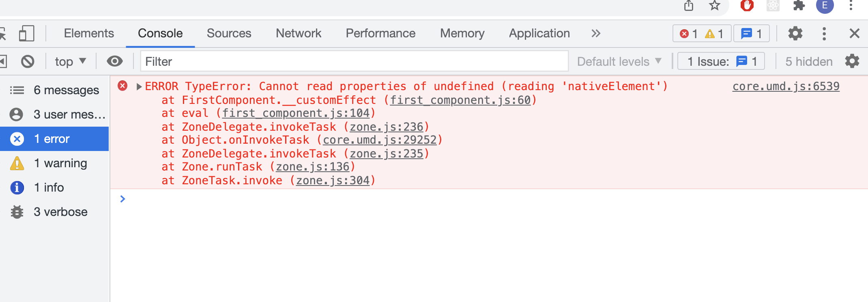Open the "1 Issue" panel button

(721, 61)
